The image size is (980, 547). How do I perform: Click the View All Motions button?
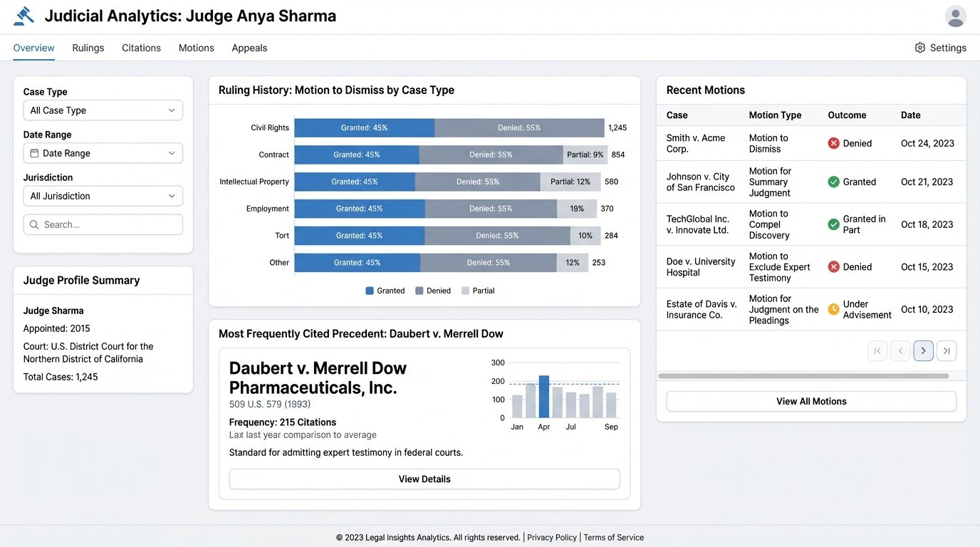pos(811,401)
